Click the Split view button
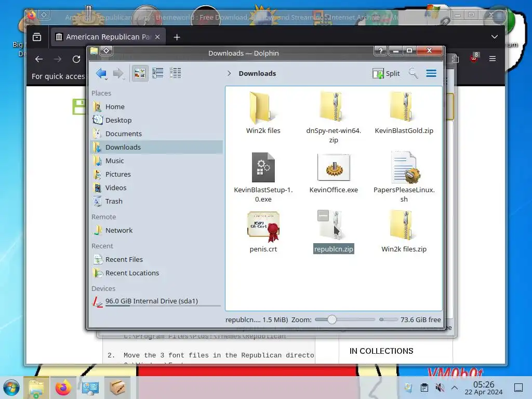The image size is (532, 399). pos(387,73)
